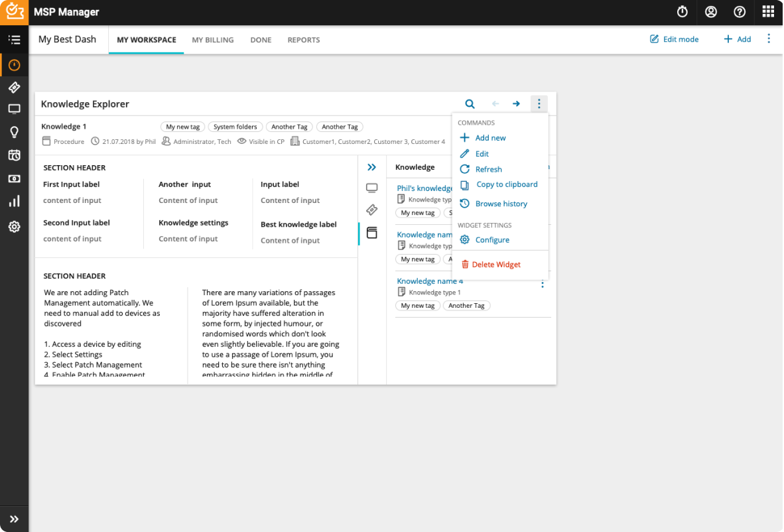
Task: Click the My Best Dash dashboard title
Action: [67, 39]
